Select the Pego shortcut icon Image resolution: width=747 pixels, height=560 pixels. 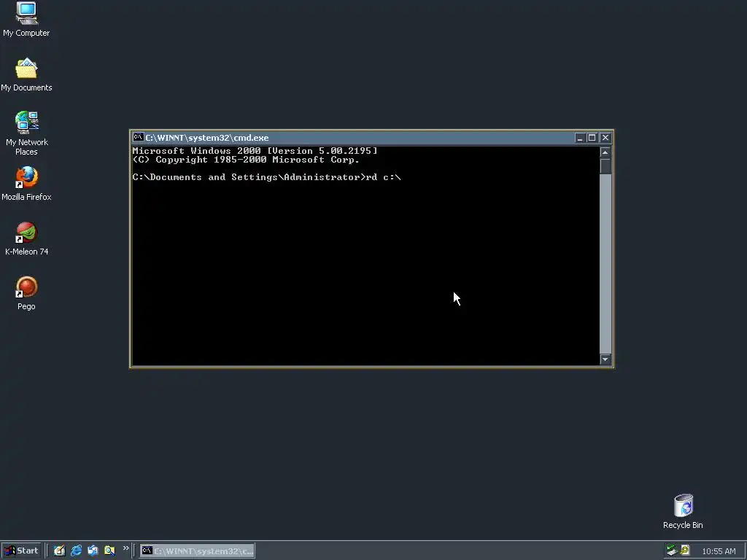tap(26, 293)
